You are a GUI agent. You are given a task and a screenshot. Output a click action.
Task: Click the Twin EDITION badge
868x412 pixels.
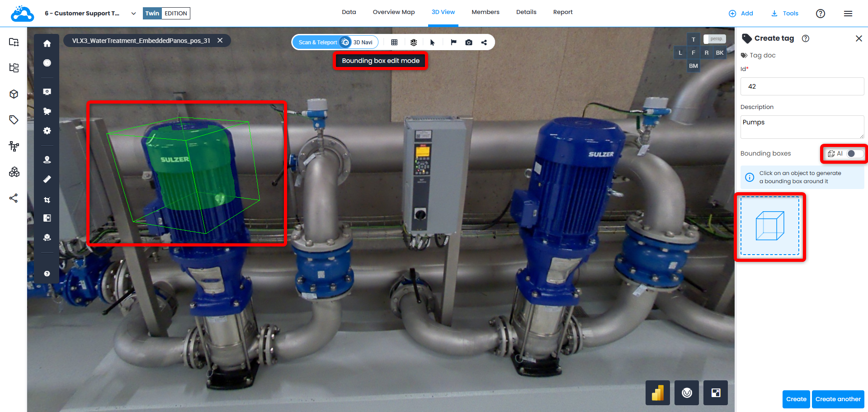166,14
